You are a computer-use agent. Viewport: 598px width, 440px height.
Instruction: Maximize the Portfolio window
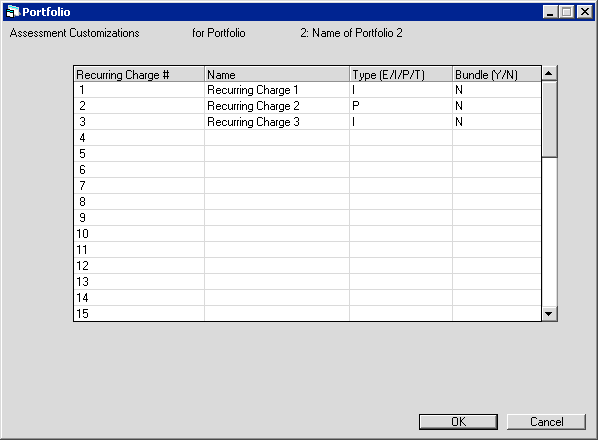[567, 12]
